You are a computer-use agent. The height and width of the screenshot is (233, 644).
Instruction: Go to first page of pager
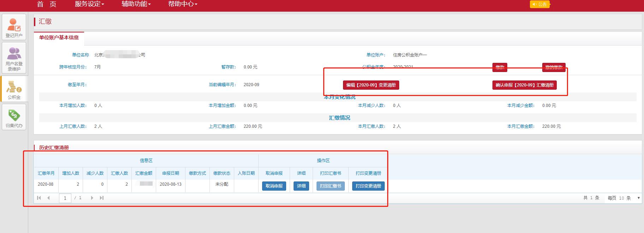[x=39, y=198]
